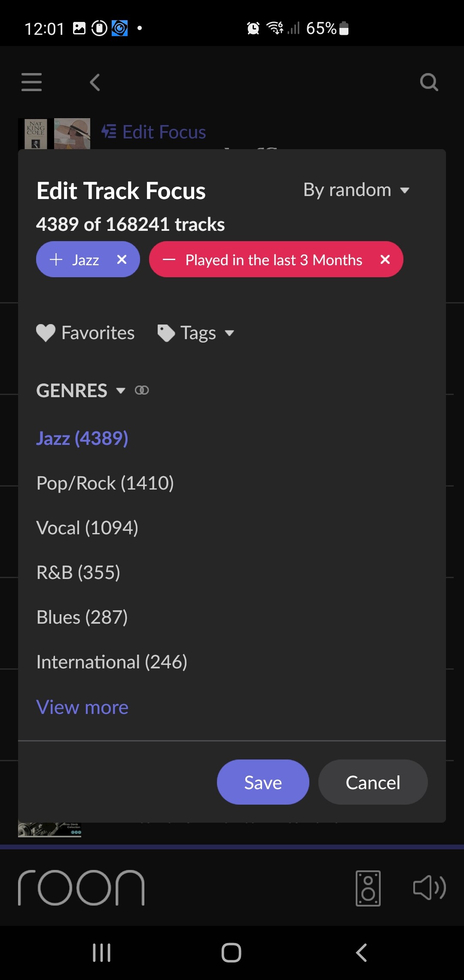Switch Jazz chip to exclude mode
The image size is (464, 980).
pyautogui.click(x=56, y=260)
